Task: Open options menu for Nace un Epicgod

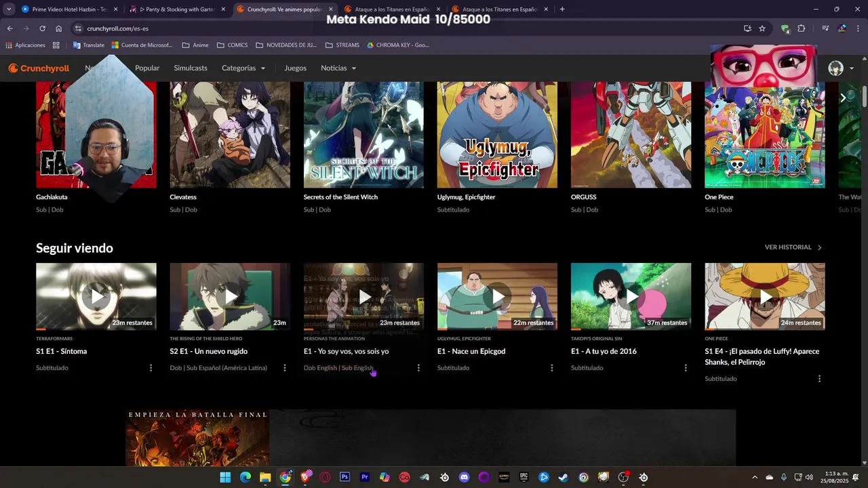Action: [552, 368]
